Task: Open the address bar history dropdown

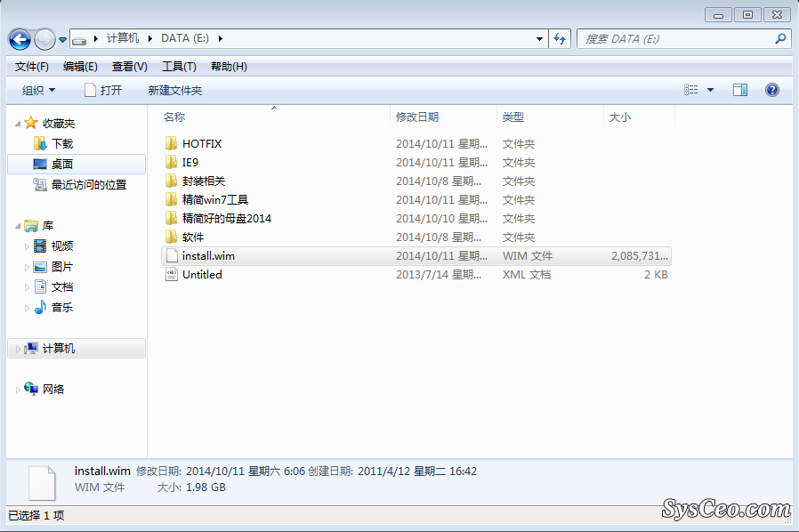Action: tap(539, 39)
